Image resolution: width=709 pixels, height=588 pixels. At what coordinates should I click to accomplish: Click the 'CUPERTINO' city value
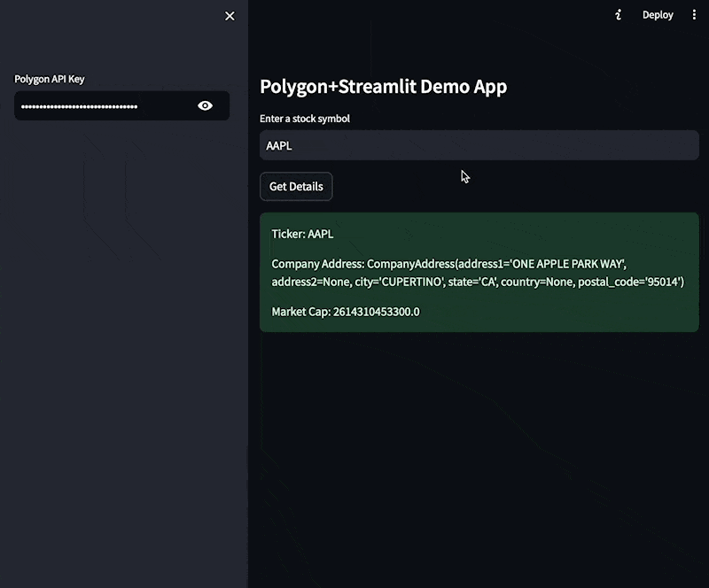pyautogui.click(x=411, y=282)
